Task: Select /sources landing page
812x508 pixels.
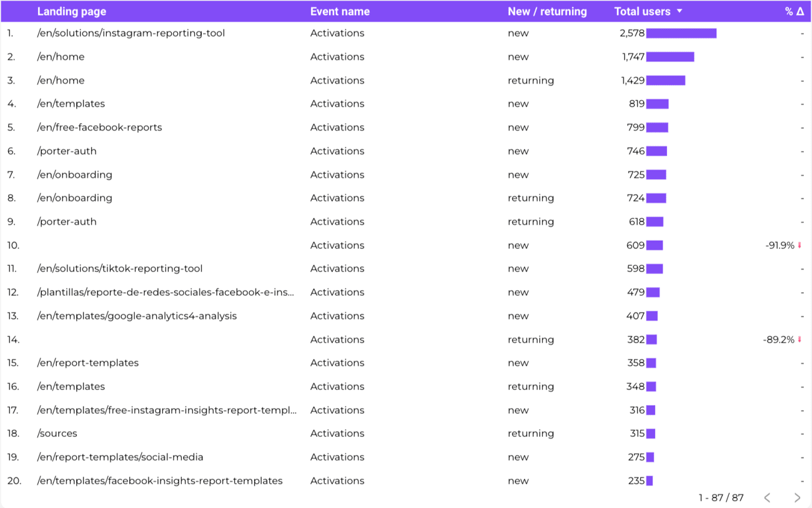Action: (x=57, y=433)
